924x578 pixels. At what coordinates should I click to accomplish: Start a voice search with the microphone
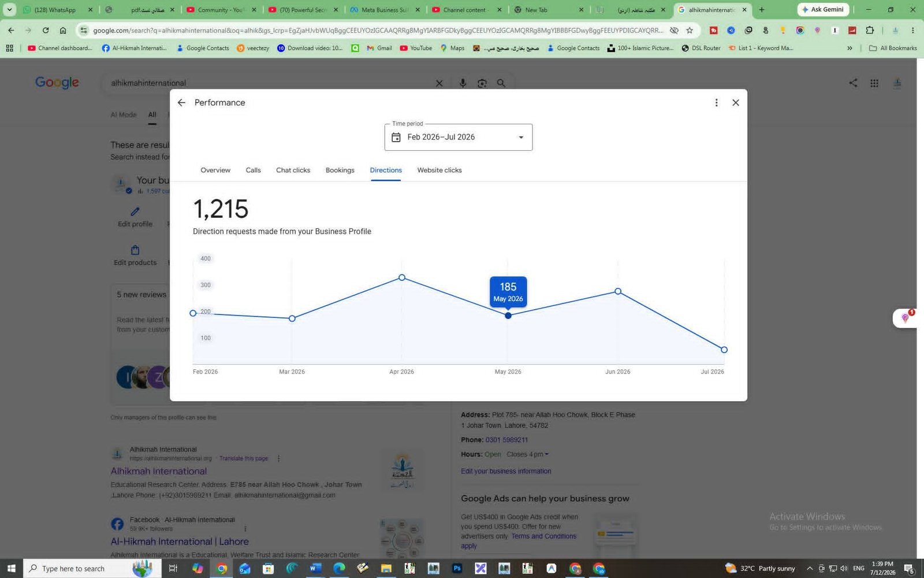tap(463, 83)
